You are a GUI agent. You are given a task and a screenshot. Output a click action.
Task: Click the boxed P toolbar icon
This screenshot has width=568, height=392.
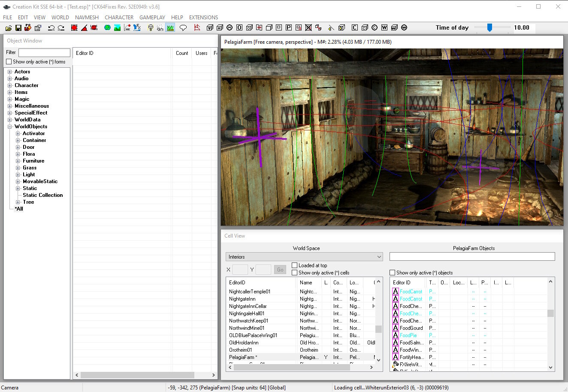pos(289,28)
